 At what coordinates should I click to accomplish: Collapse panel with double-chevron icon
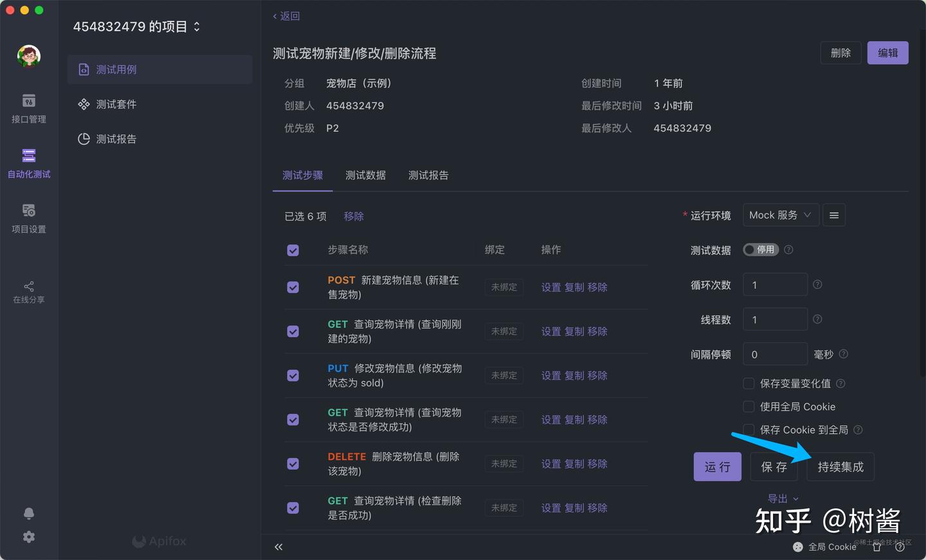(x=278, y=547)
